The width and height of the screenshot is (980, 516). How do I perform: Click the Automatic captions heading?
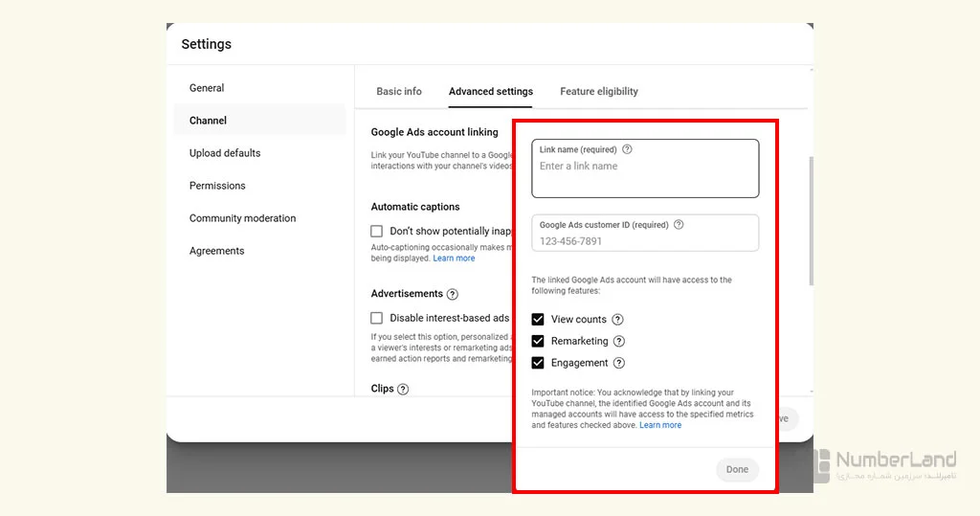pos(415,207)
